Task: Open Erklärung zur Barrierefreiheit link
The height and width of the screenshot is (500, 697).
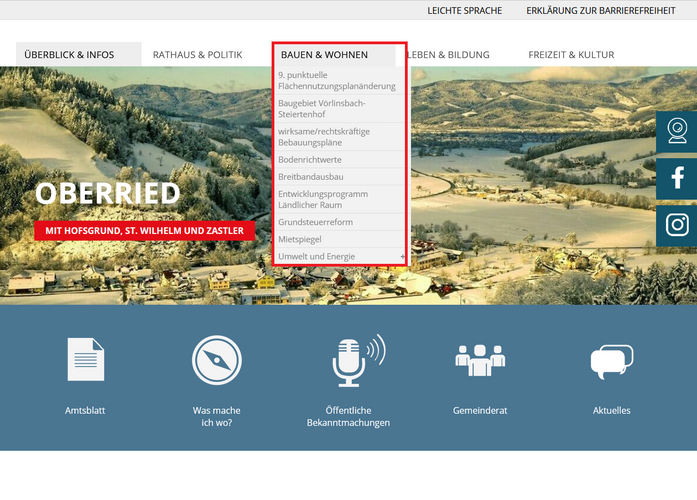Action: pos(600,11)
